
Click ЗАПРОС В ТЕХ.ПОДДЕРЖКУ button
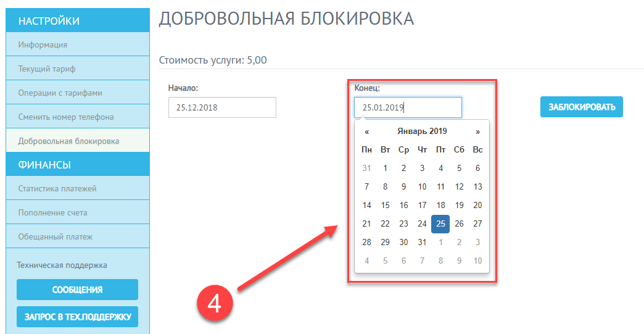pos(77,317)
